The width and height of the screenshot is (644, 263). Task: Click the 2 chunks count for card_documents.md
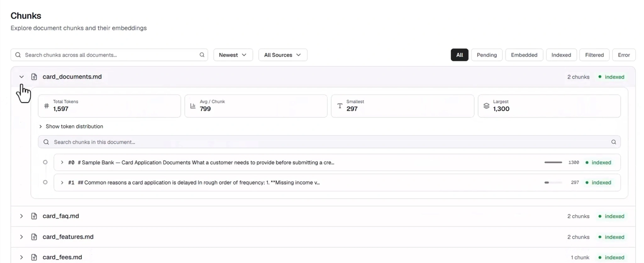click(578, 77)
